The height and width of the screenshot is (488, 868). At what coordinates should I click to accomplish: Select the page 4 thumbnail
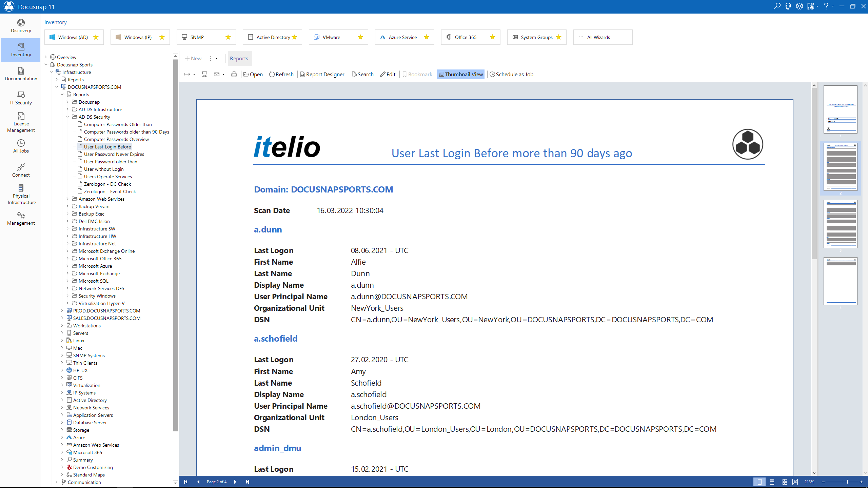point(841,281)
